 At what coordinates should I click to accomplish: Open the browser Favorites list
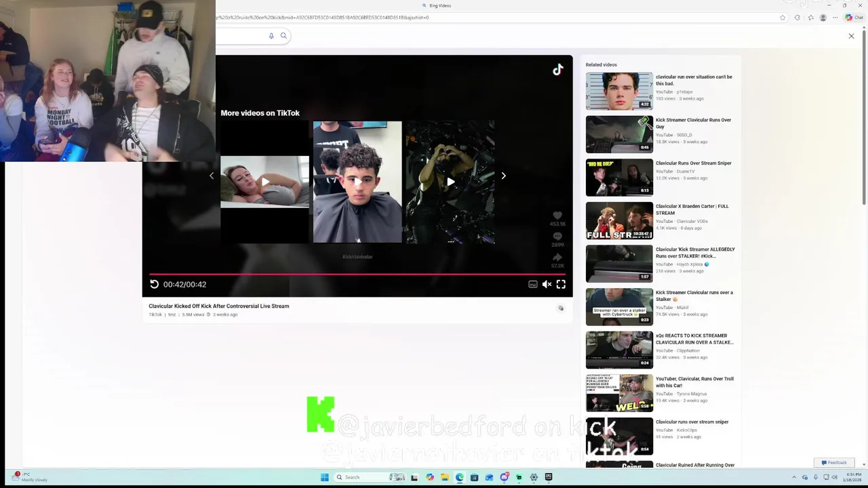810,18
